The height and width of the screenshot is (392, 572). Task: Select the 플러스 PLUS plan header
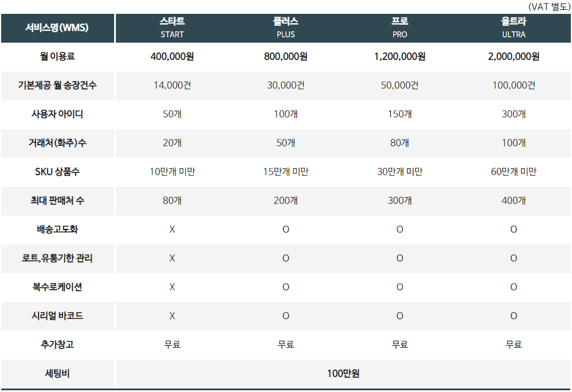[x=285, y=28]
